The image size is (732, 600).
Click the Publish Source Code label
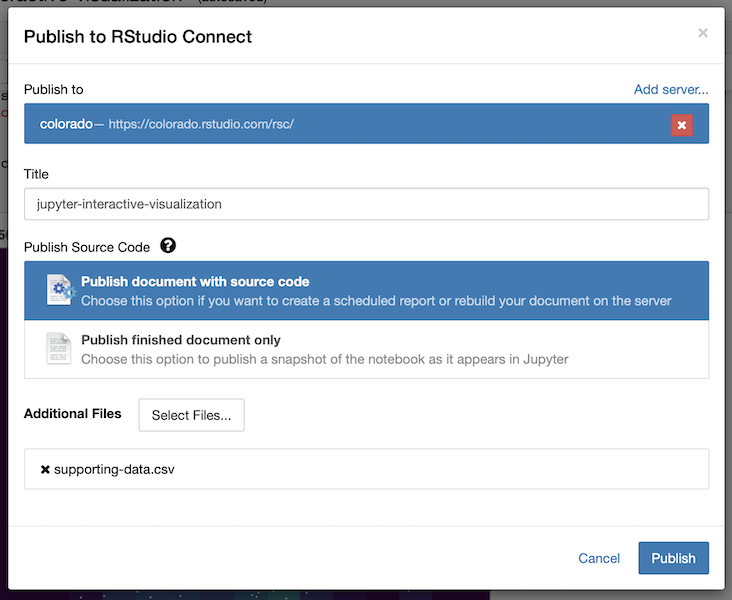tap(87, 247)
